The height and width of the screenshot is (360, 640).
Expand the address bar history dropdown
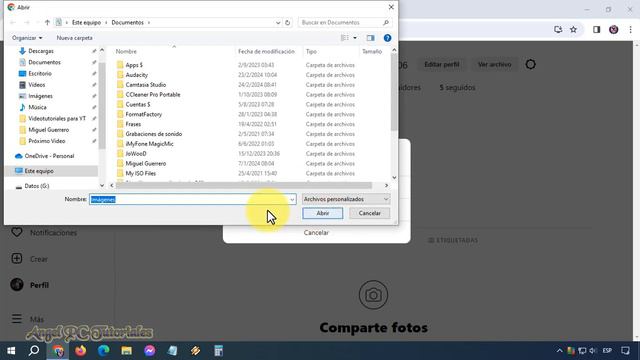(278, 22)
